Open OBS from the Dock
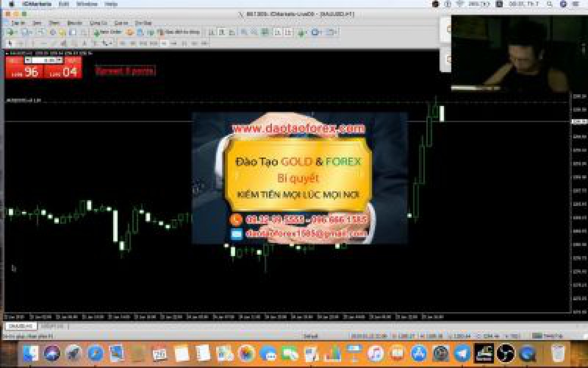 coord(505,353)
